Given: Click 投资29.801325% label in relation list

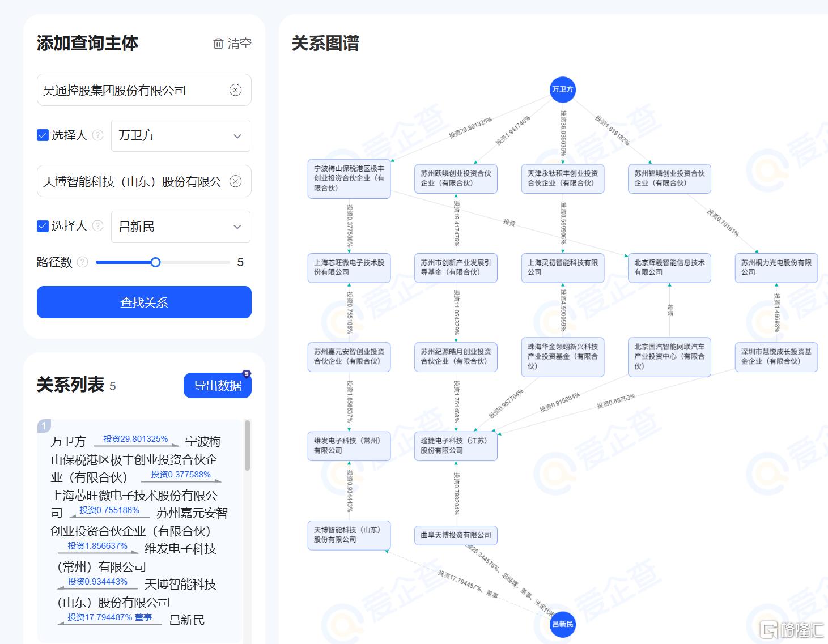Looking at the screenshot, I should 135,439.
